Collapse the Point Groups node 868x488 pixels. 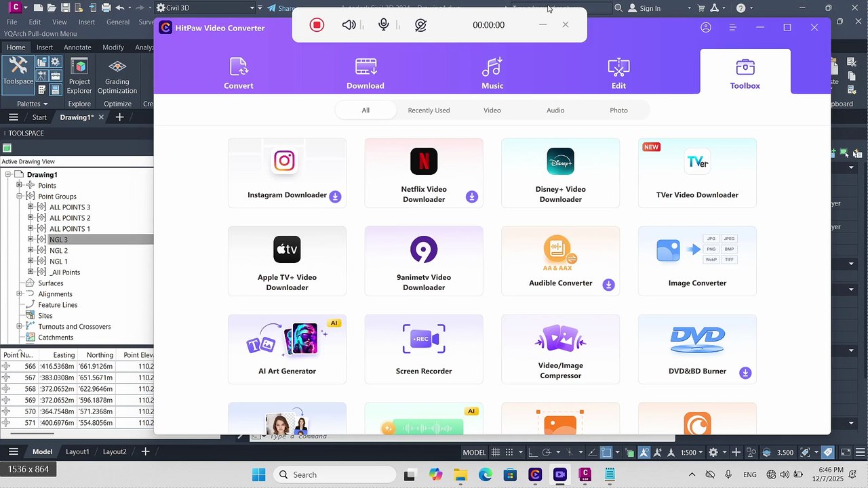coord(20,197)
